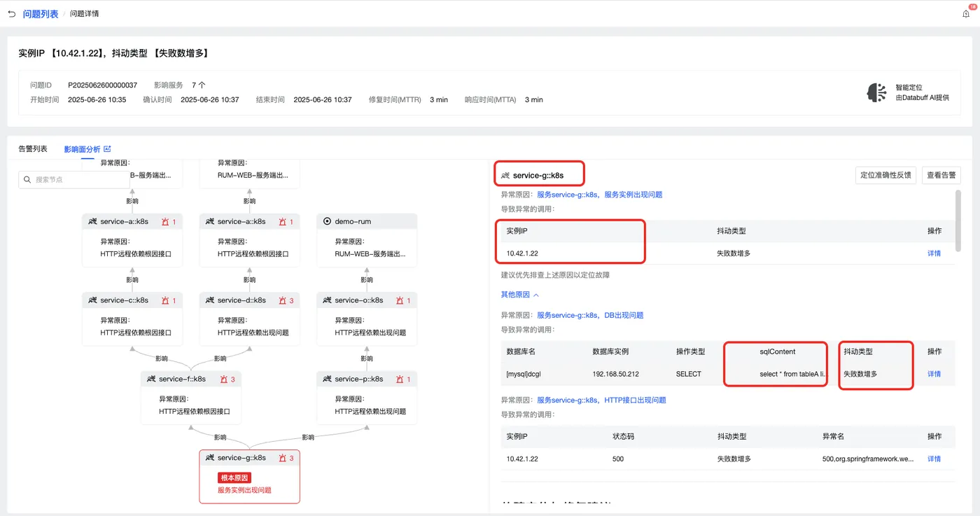
Task: Collapse the 其他原因 section
Action: 520,295
